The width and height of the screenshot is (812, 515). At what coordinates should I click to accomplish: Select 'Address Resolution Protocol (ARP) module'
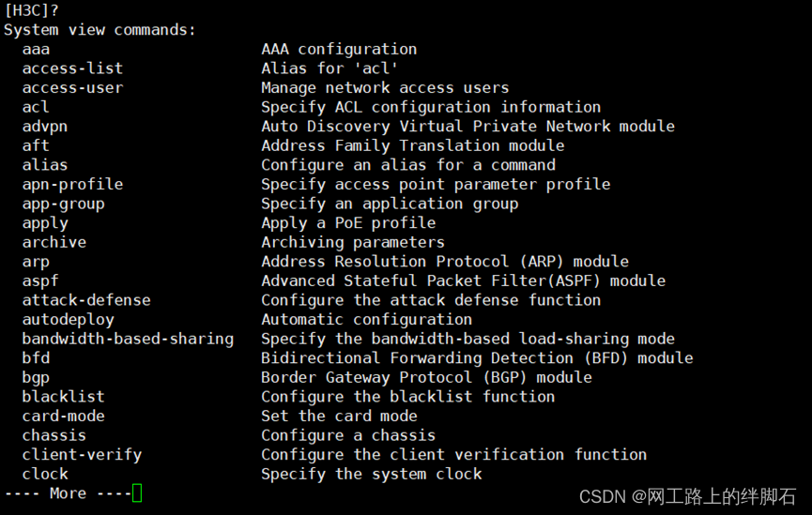coord(445,262)
